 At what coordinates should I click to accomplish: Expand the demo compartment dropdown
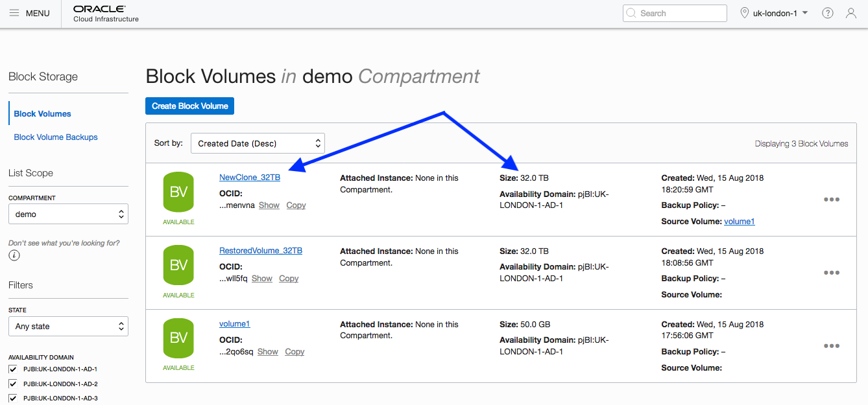68,214
